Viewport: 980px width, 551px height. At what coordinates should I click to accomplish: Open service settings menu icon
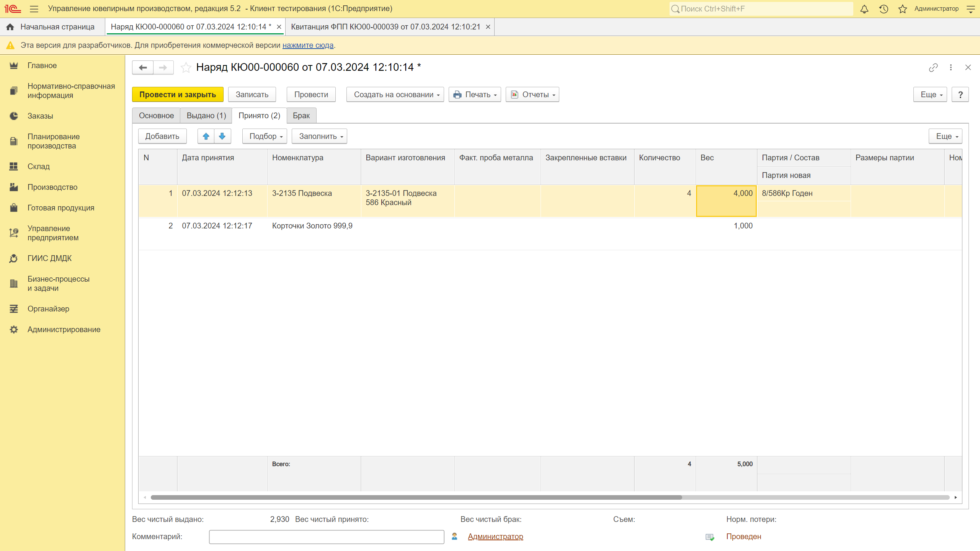point(971,9)
